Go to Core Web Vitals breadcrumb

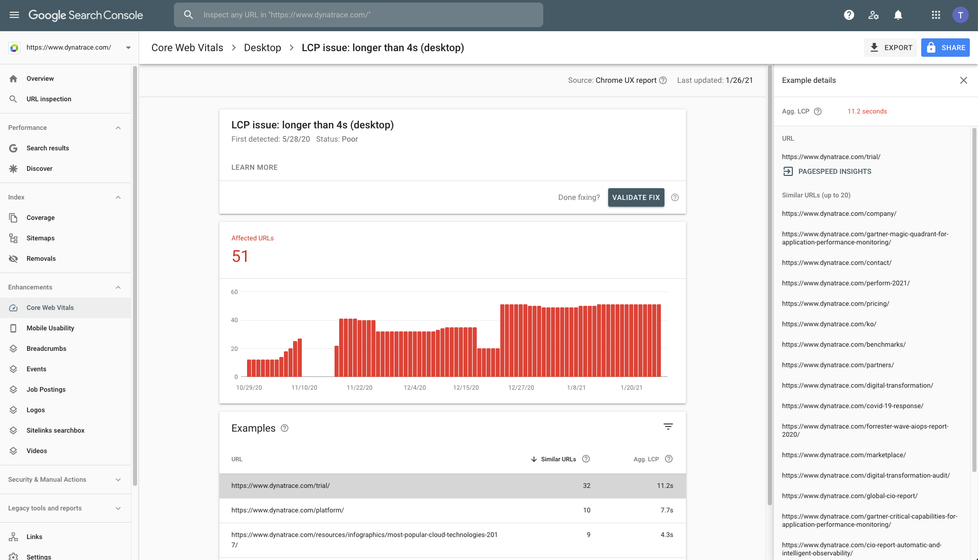click(x=187, y=48)
